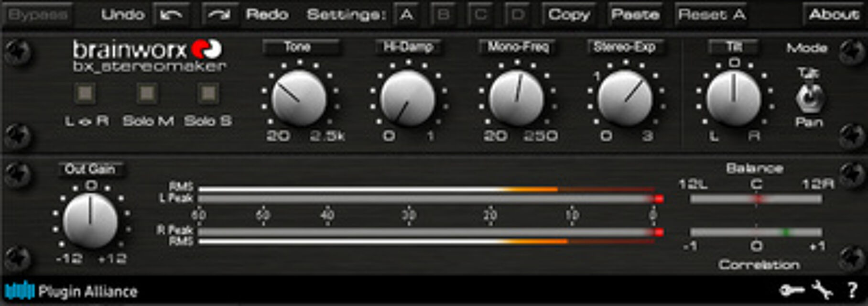Screen dimensions: 868x306
Task: Open the license key icon
Action: pos(792,290)
